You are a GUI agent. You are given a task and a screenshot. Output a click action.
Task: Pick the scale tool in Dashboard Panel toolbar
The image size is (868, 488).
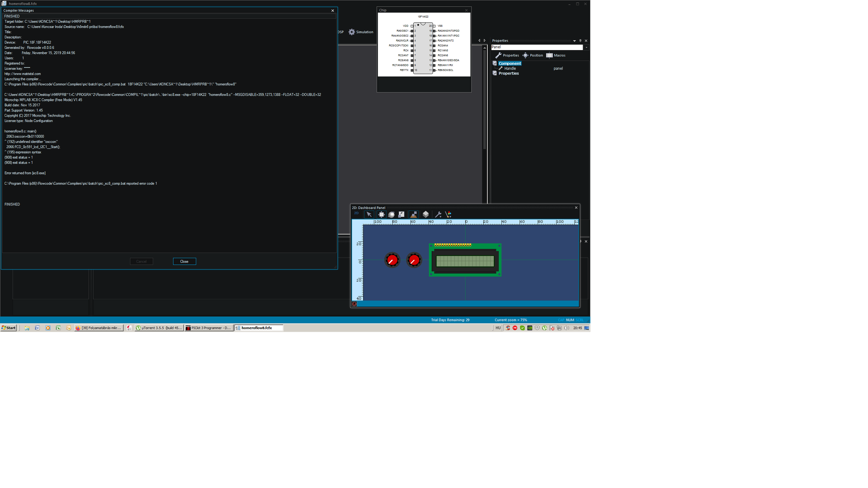pyautogui.click(x=401, y=215)
